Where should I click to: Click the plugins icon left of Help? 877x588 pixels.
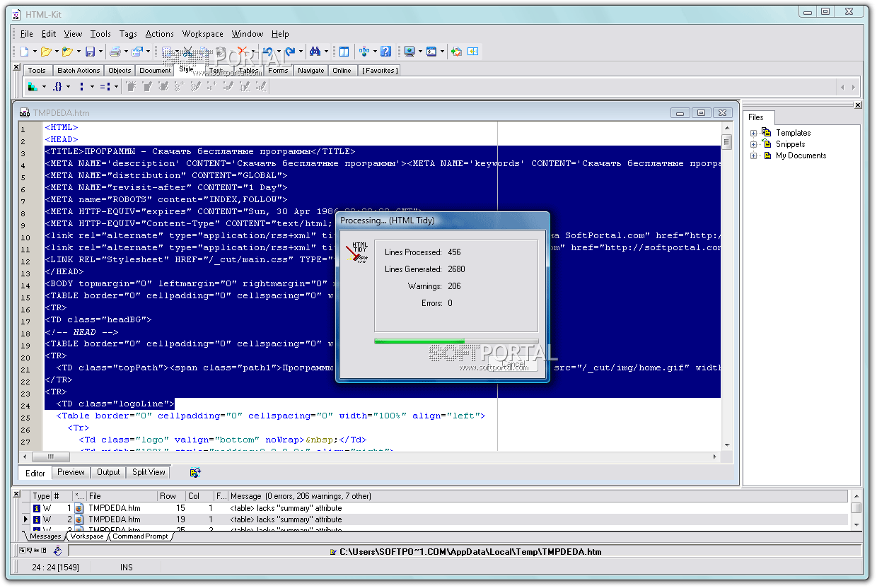pos(364,52)
